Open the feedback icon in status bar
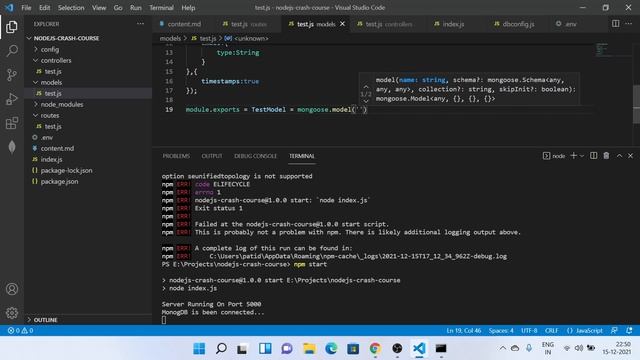This screenshot has width=640, height=360. pos(614,331)
